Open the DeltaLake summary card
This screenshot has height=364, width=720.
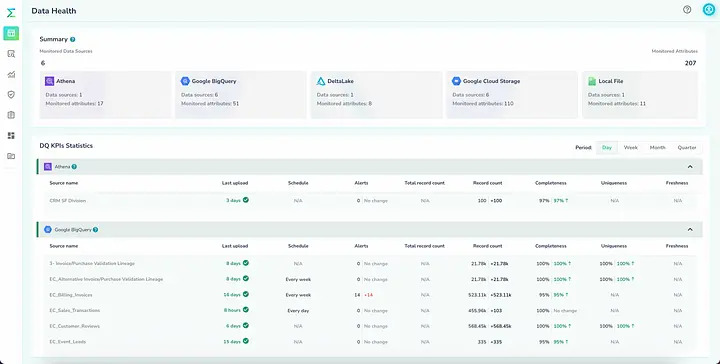(x=377, y=95)
